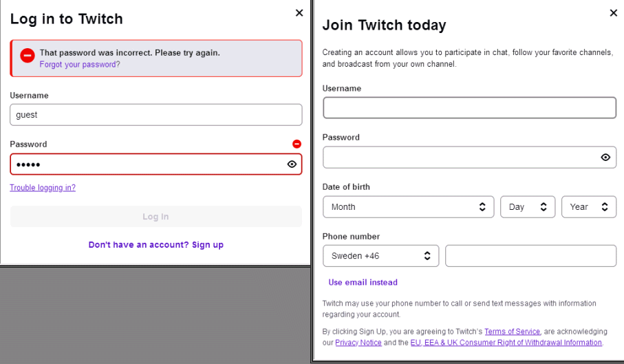This screenshot has width=624, height=364.
Task: Open the Month dropdown for date of birth
Action: coord(408,206)
